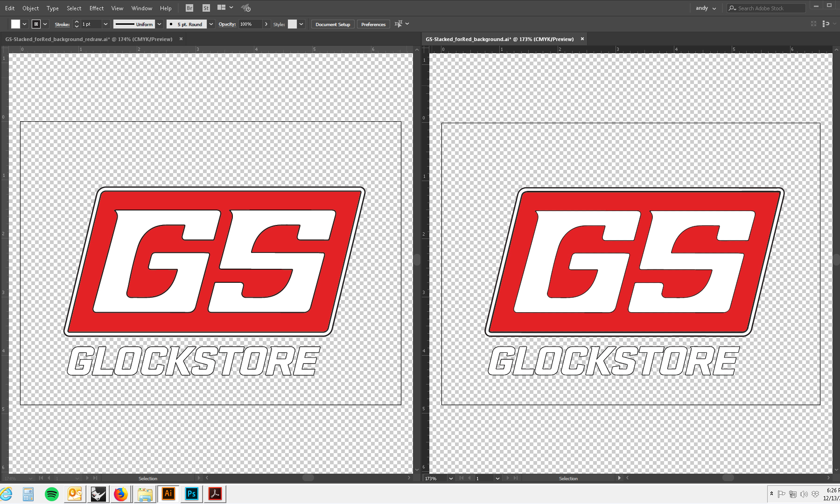Expand the fill color dropdown arrow

tap(24, 24)
